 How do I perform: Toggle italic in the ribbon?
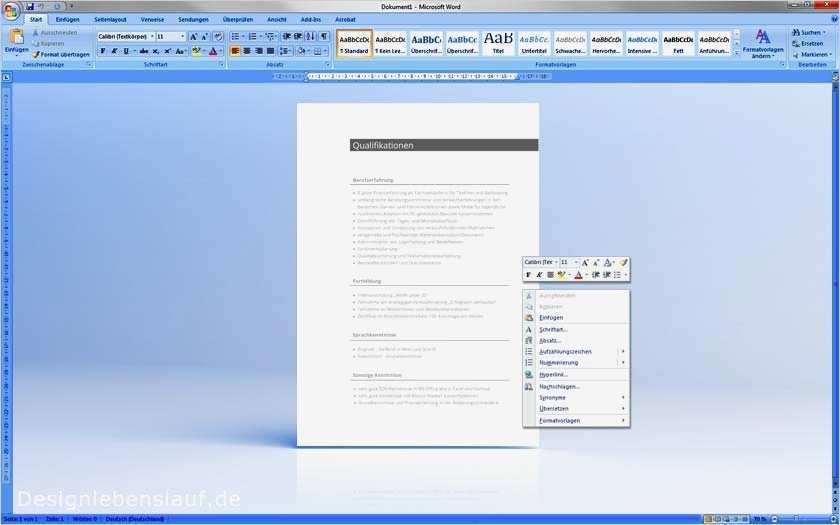pos(114,51)
